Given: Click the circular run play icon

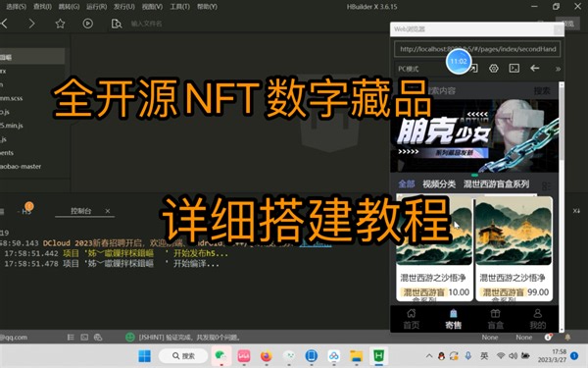Looking at the screenshot, I should pos(88,24).
